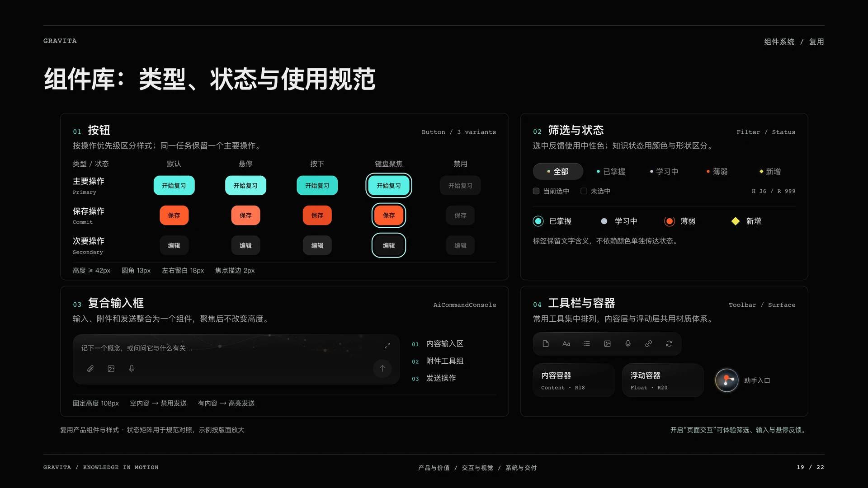The height and width of the screenshot is (488, 868).
Task: Select the microphone icon in the toolbar
Action: click(628, 344)
